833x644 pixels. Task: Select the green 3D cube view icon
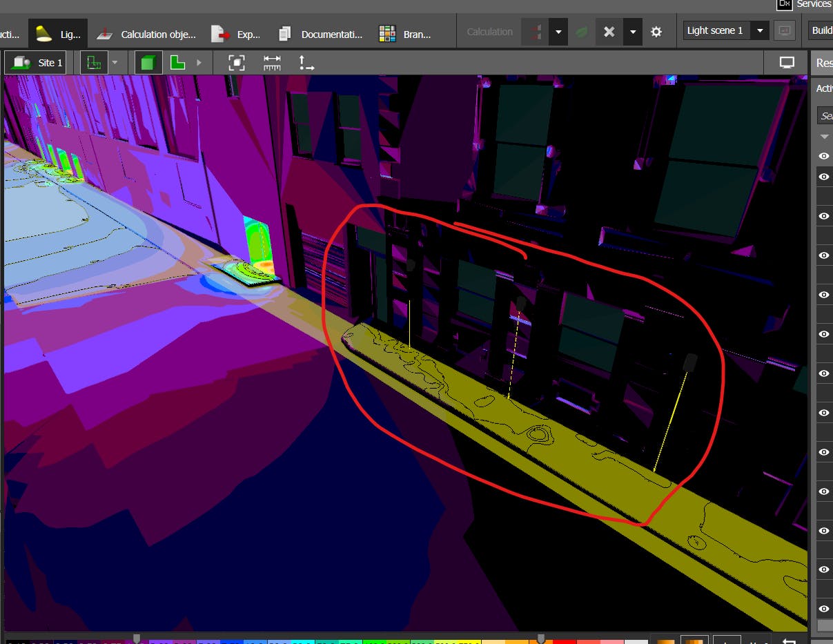[147, 63]
